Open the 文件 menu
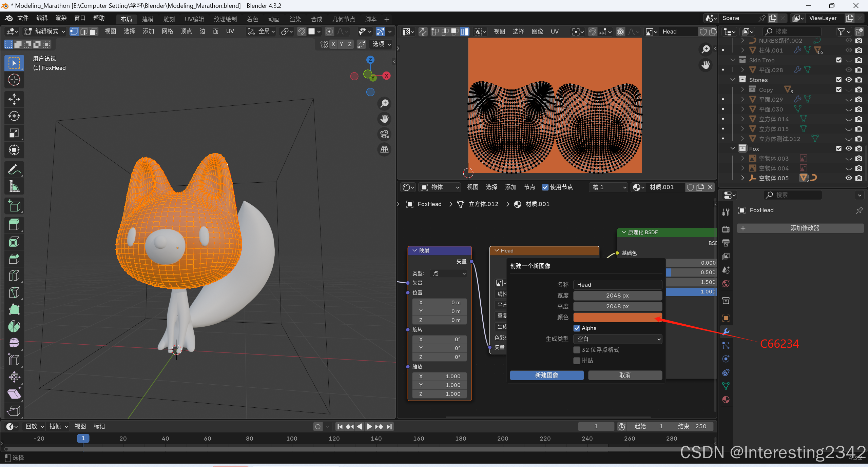This screenshot has width=868, height=467. pos(23,18)
